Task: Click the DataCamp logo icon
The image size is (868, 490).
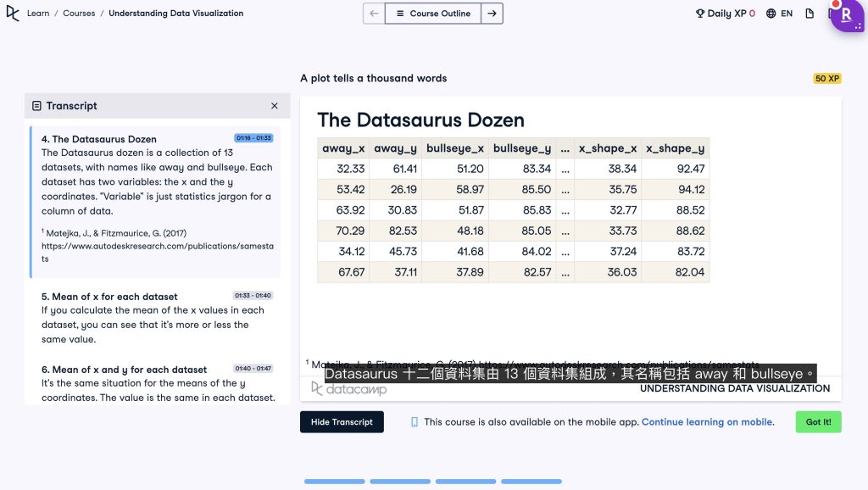Action: coord(13,14)
